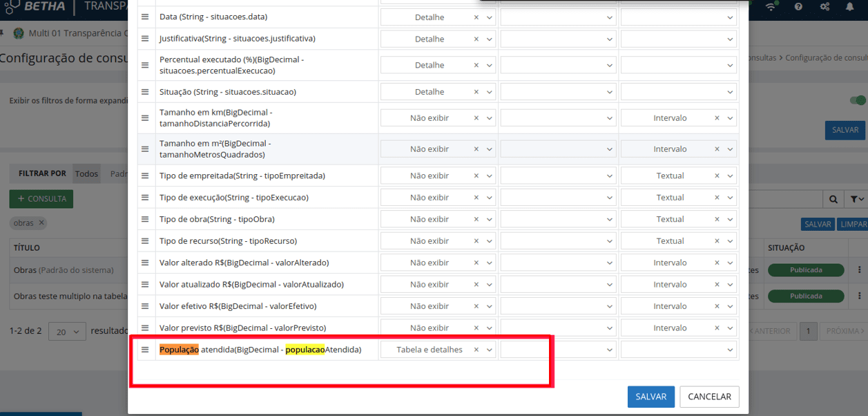Screen dimensions: 868x416
Task: Open the settings gears icon
Action: (x=824, y=7)
